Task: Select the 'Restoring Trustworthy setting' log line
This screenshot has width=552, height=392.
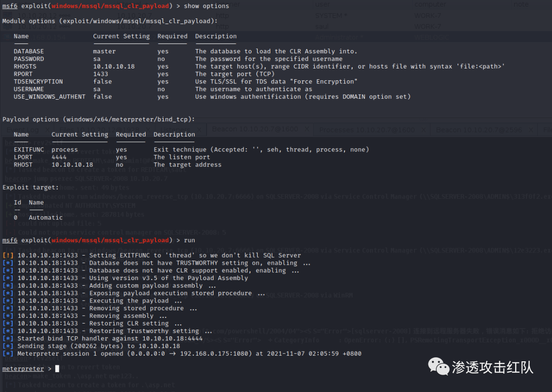Action: click(107, 331)
